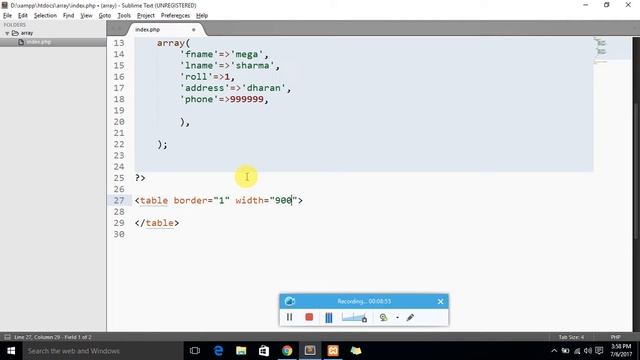Click the webcam icon in recorder toolbar
Screen dimensions: 640x360
pyautogui.click(x=383, y=317)
